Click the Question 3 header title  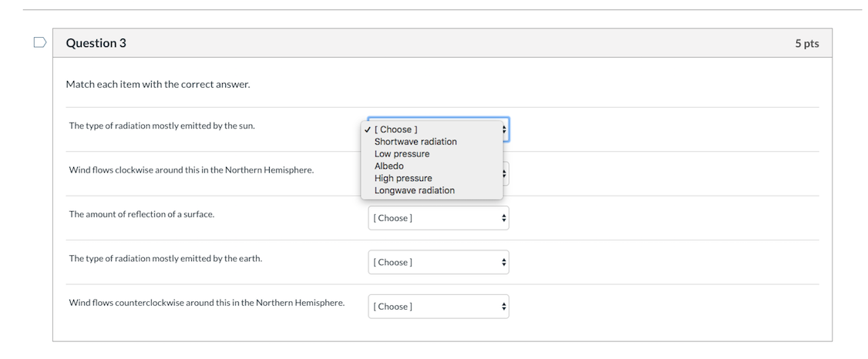(x=96, y=43)
